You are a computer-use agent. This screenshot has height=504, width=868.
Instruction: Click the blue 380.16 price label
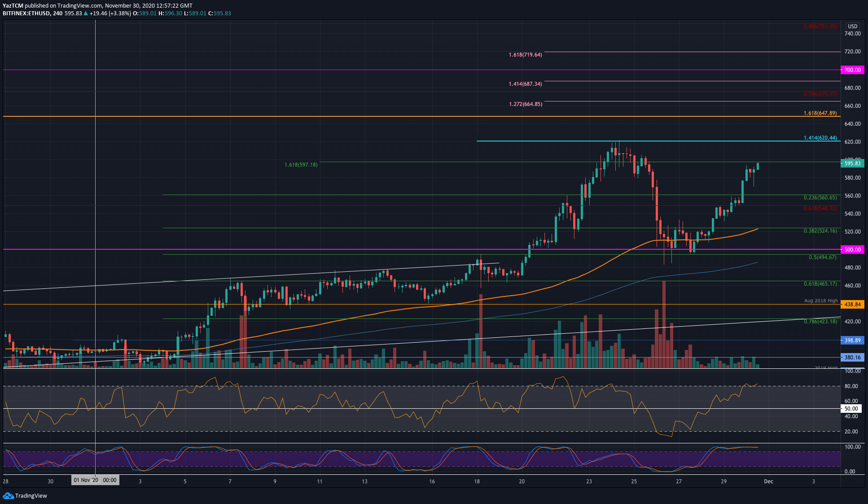[x=852, y=358]
